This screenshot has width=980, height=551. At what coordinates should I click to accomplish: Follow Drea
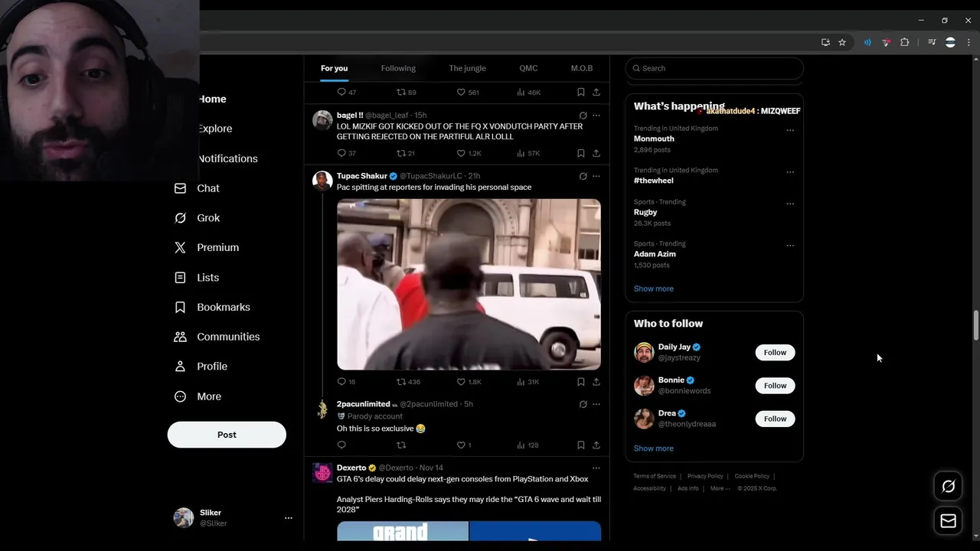775,419
